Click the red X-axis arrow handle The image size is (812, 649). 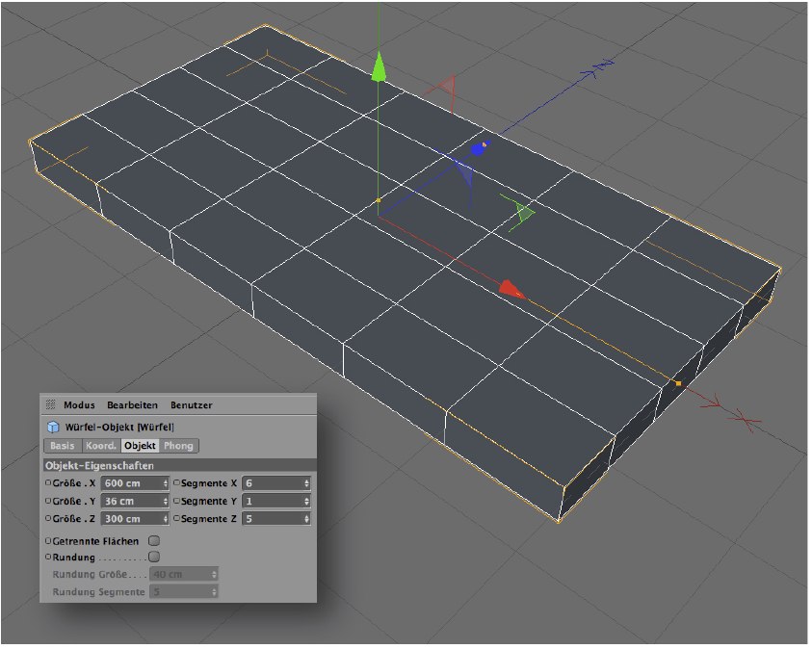click(x=511, y=289)
